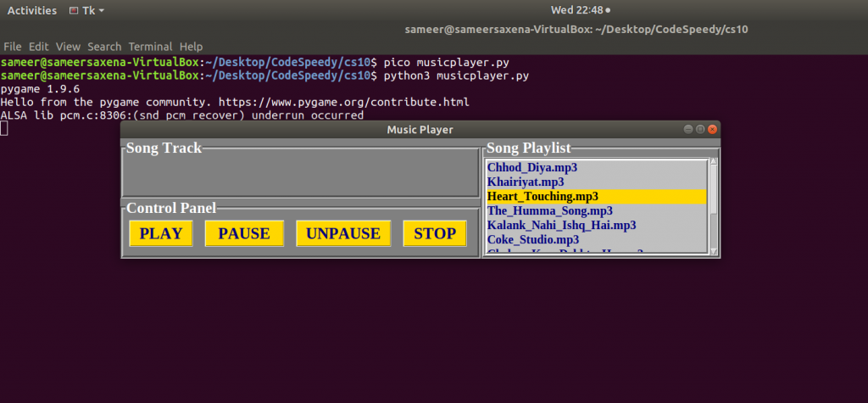Click the playlist scrollbar down arrow

coord(714,250)
